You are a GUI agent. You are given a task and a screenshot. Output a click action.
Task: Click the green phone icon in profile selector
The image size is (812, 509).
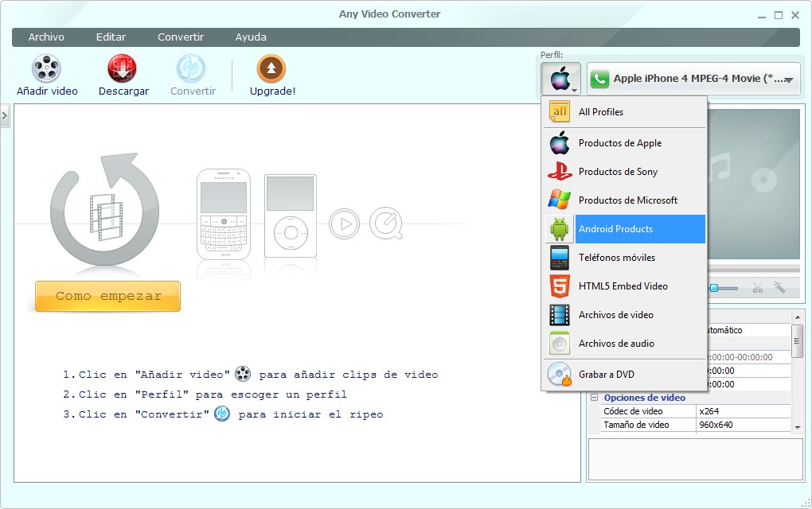(x=599, y=80)
